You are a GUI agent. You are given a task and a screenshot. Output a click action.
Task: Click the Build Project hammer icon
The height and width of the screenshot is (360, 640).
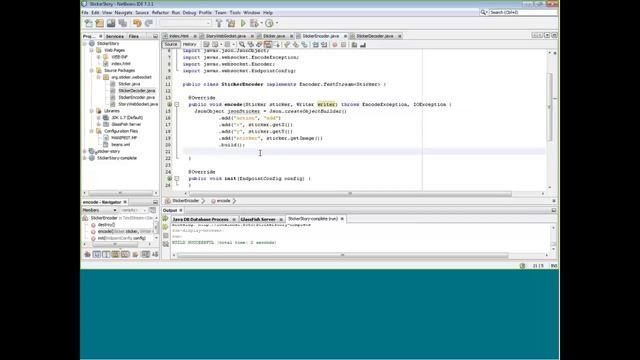pos(219,23)
